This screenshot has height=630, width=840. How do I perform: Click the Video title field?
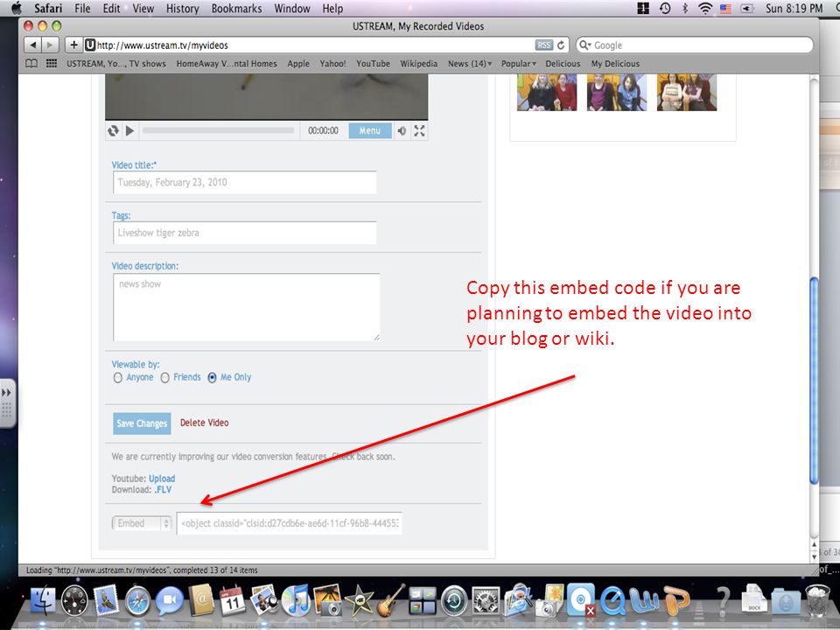point(244,183)
